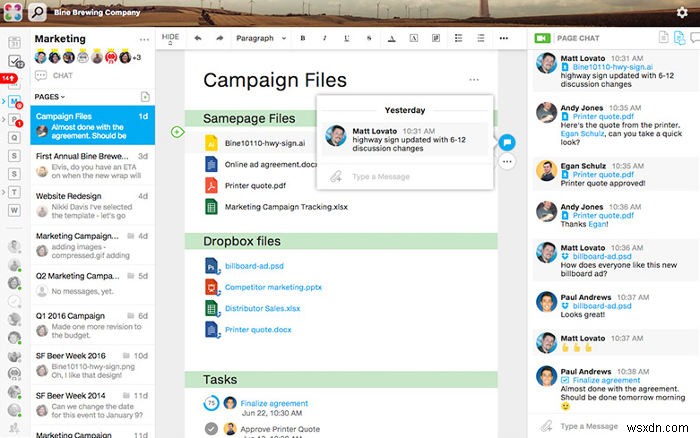Open the team CHAT
This screenshot has height=438, width=700.
[54, 75]
